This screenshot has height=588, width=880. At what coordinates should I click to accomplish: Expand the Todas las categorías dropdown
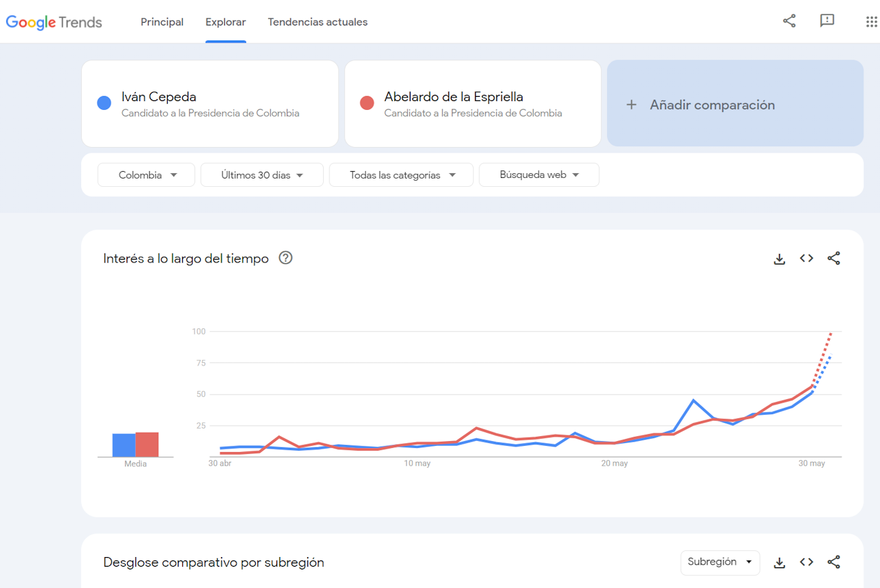[x=401, y=175]
